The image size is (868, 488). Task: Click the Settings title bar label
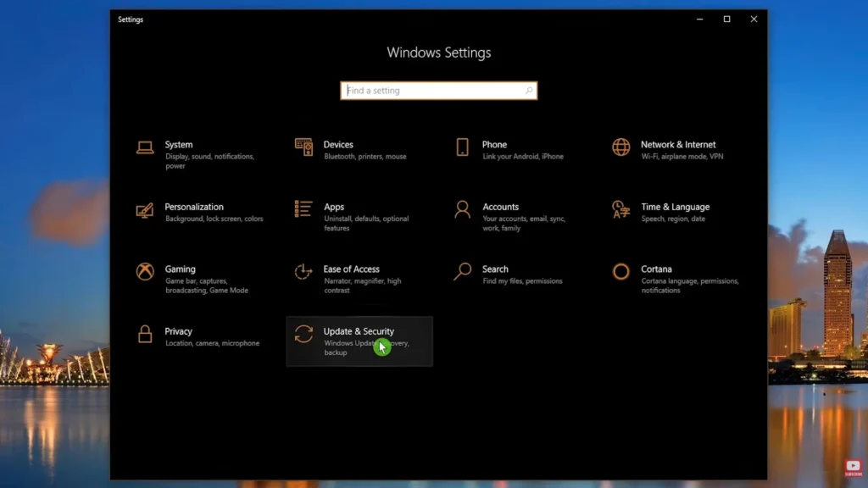130,19
